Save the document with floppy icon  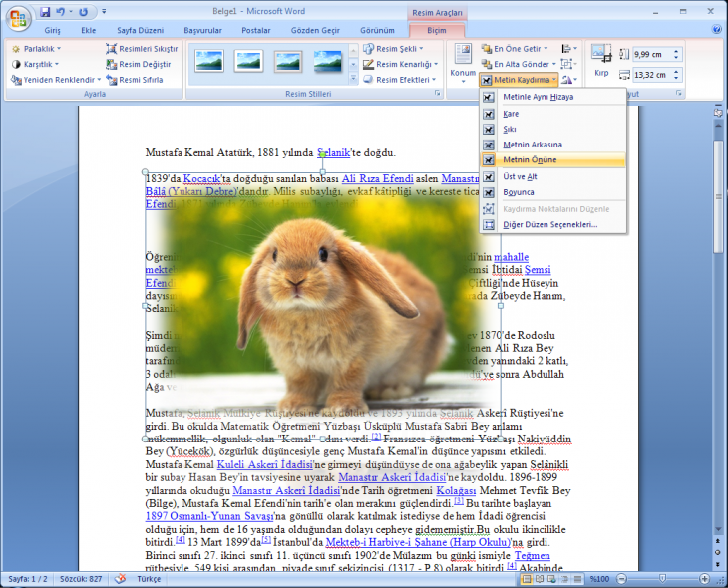[x=45, y=12]
